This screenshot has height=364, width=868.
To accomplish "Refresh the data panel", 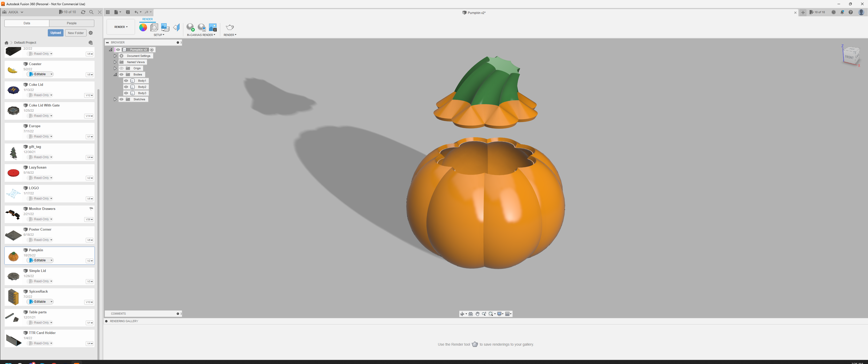I will point(83,12).
